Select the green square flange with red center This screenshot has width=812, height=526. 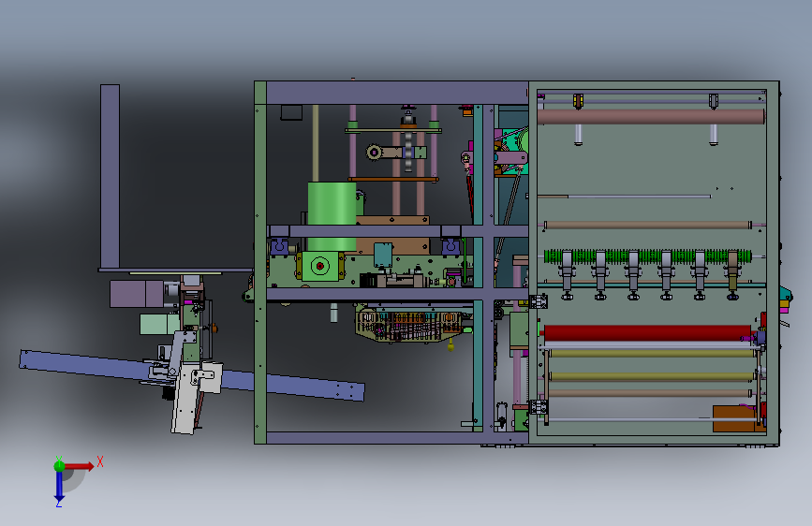click(320, 266)
